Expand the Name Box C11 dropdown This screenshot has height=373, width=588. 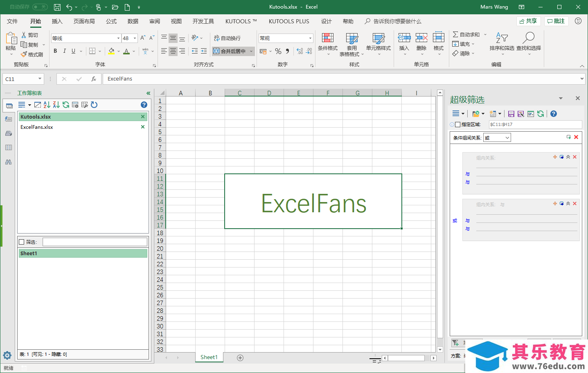[x=40, y=79]
